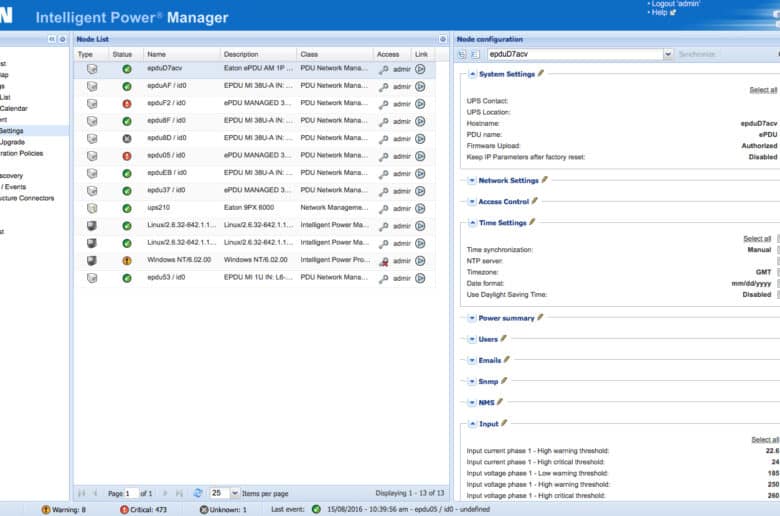Image resolution: width=780 pixels, height=516 pixels.
Task: Collapse the Input section
Action: click(472, 424)
